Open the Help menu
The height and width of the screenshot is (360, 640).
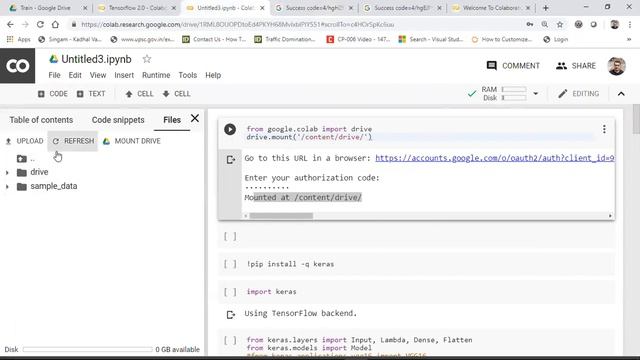click(x=213, y=75)
